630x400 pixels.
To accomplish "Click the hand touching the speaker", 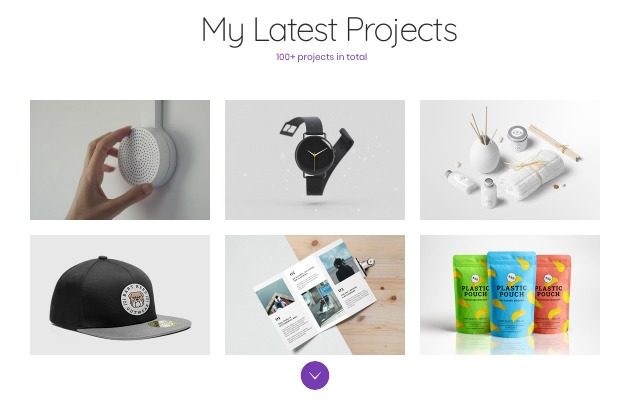I will [106, 177].
